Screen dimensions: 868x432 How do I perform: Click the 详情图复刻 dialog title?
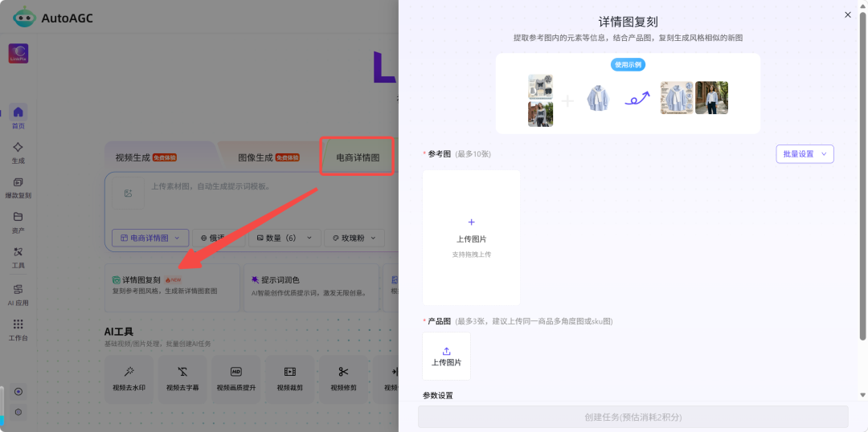[x=628, y=22]
